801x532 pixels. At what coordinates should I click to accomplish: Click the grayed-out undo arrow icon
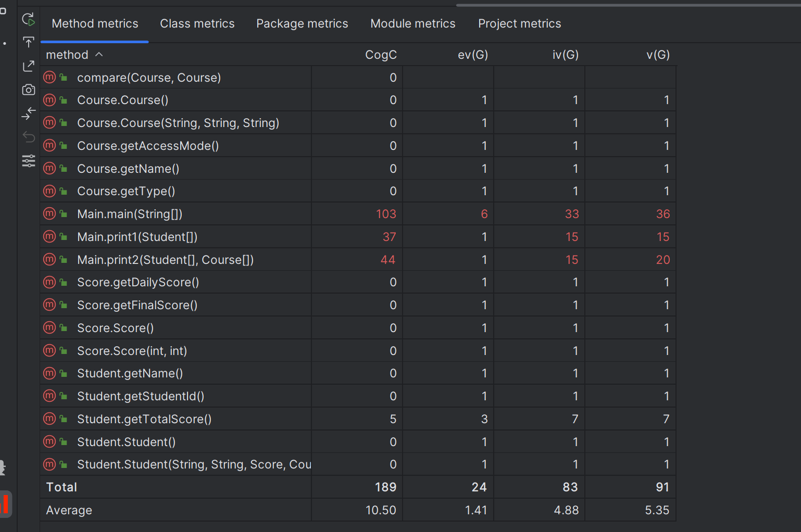coord(29,137)
